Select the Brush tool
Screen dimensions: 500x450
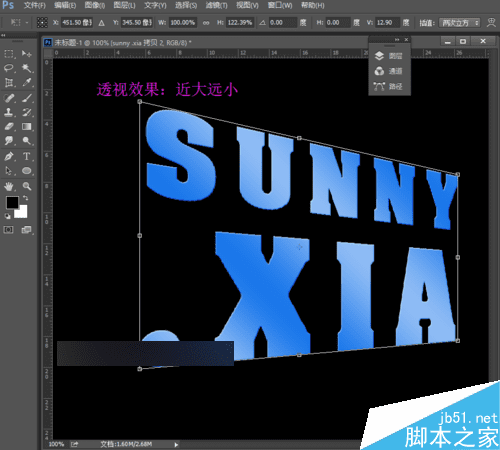pyautogui.click(x=27, y=98)
